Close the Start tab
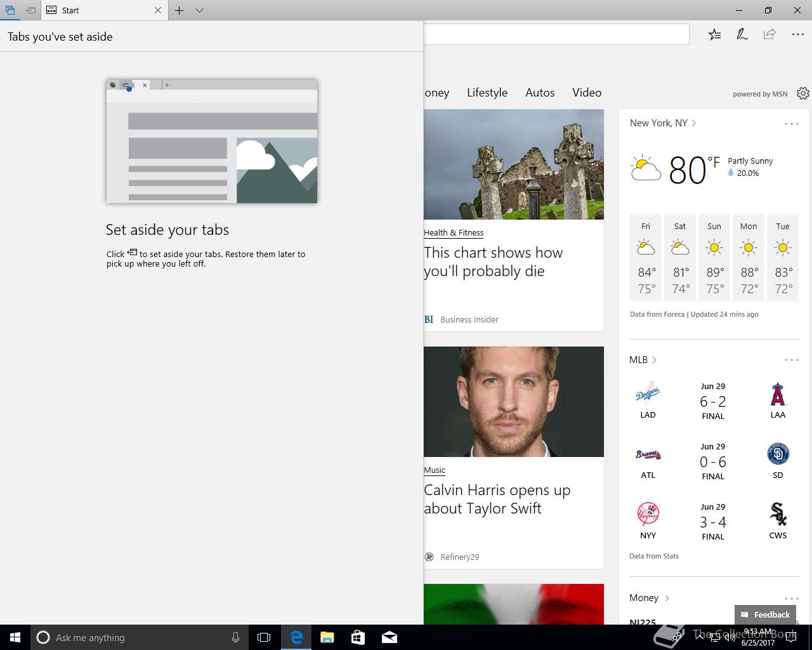The width and height of the screenshot is (812, 650). pos(158,10)
